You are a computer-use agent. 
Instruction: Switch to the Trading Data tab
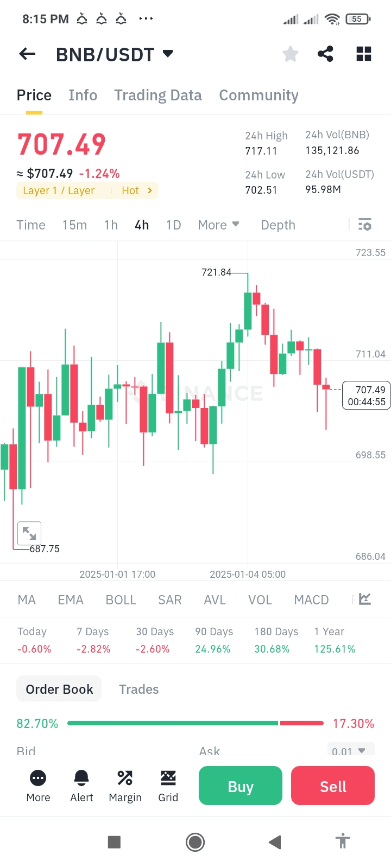point(158,95)
